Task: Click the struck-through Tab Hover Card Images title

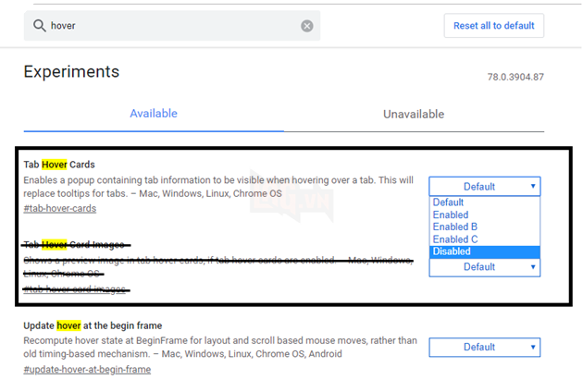Action: pos(74,245)
